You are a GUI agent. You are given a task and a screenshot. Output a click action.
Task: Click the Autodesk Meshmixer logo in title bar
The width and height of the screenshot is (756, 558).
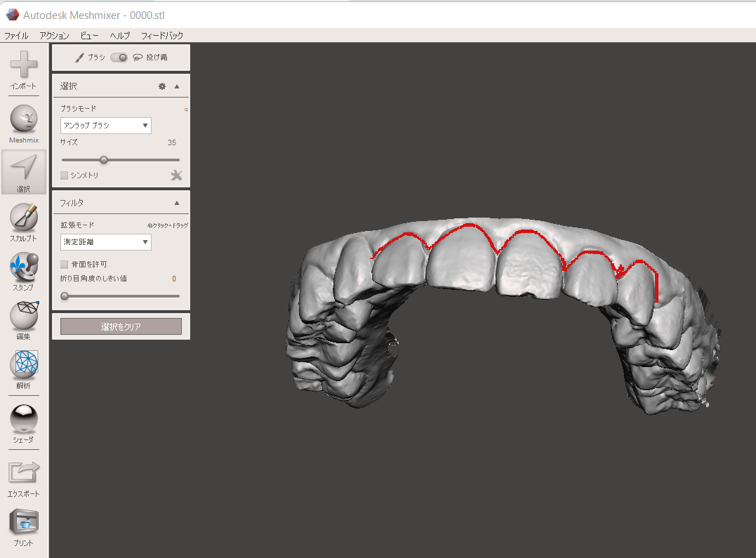[13, 15]
